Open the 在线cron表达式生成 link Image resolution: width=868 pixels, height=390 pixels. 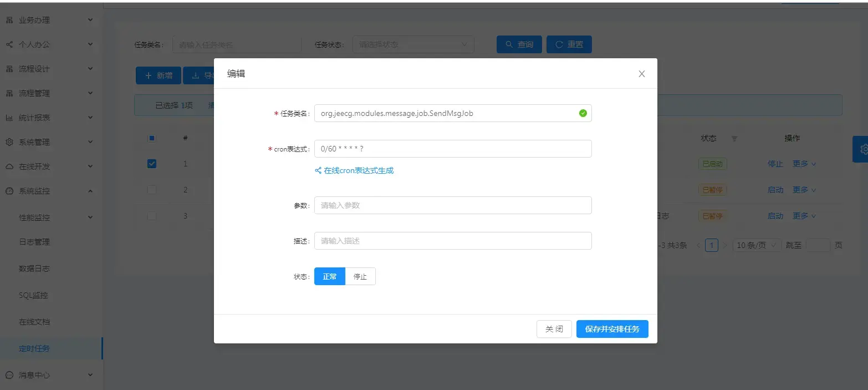359,171
